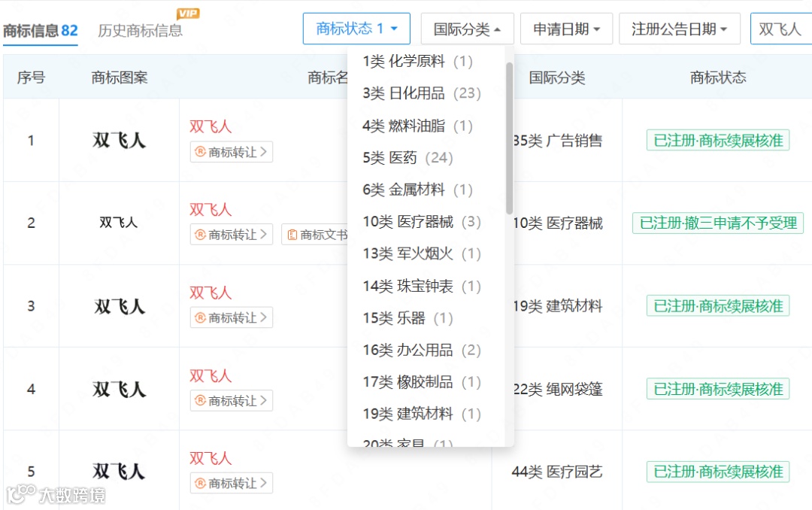812x510 pixels.
Task: Open 双飞人 trademark name link in row 5
Action: [211, 458]
